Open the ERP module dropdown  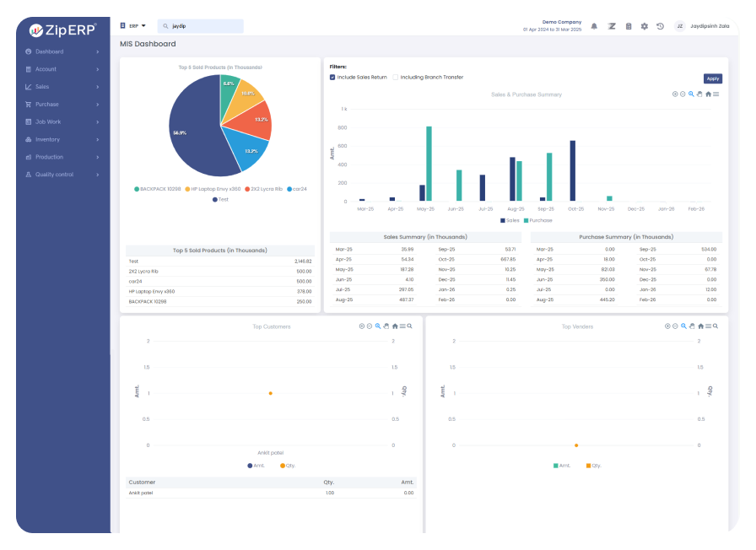point(135,25)
